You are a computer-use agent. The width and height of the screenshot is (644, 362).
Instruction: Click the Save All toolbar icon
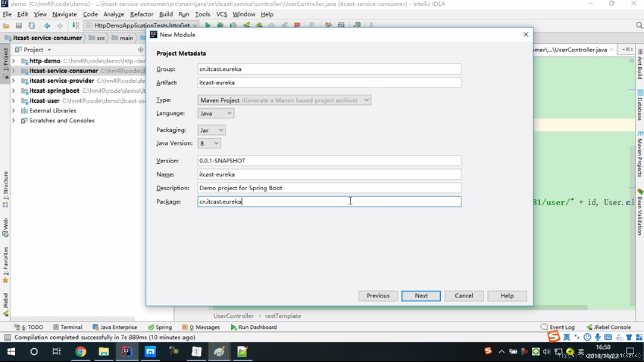click(19, 26)
